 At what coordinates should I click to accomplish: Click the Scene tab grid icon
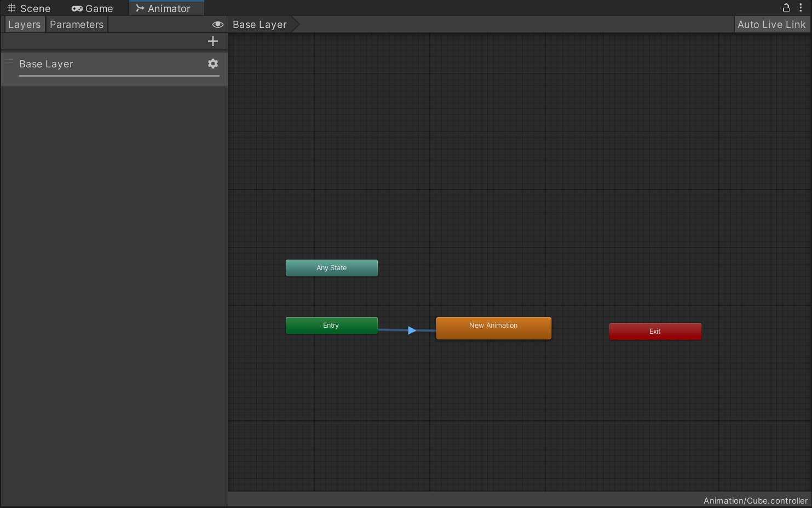[11, 8]
